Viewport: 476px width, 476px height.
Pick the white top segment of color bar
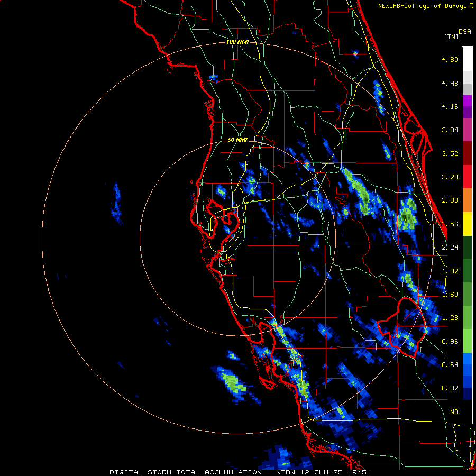coord(467,59)
